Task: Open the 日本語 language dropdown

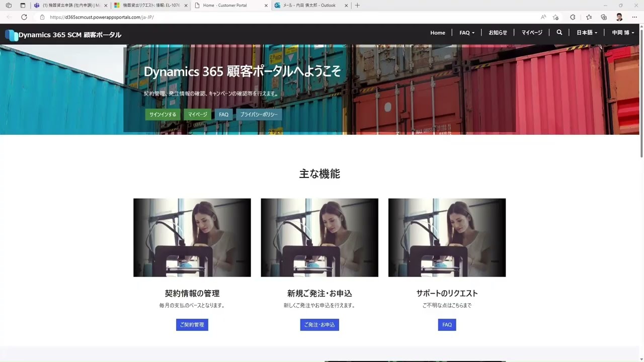Action: click(587, 33)
